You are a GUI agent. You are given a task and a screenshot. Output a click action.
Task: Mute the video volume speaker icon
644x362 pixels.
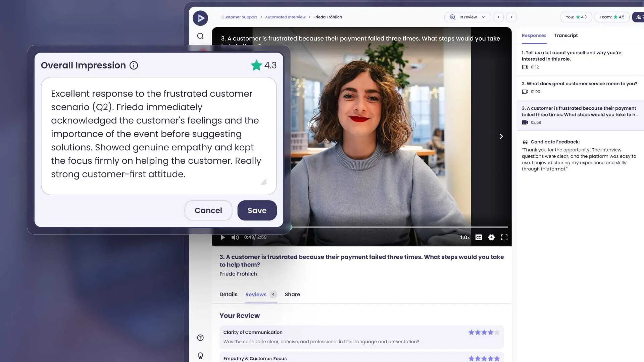(235, 238)
